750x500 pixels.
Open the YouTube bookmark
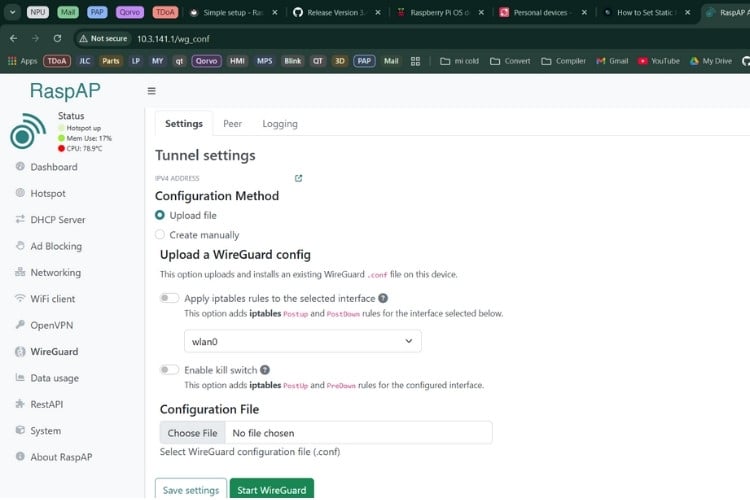click(x=659, y=61)
